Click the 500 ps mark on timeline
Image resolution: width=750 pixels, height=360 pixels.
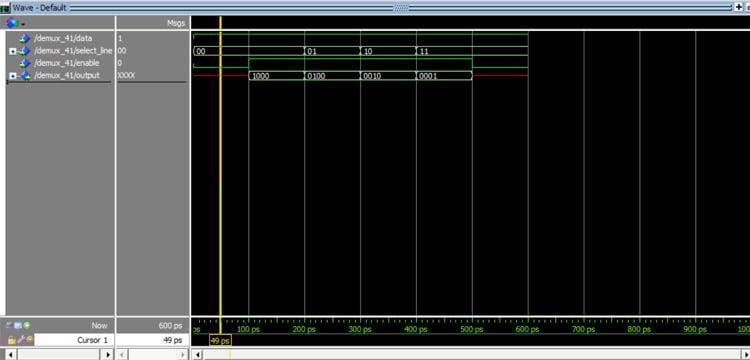[x=472, y=329]
